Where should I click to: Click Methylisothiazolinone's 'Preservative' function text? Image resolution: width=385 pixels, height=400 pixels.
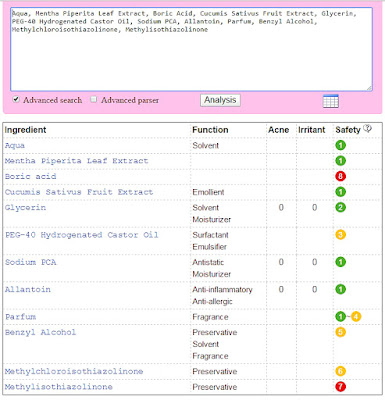(215, 387)
